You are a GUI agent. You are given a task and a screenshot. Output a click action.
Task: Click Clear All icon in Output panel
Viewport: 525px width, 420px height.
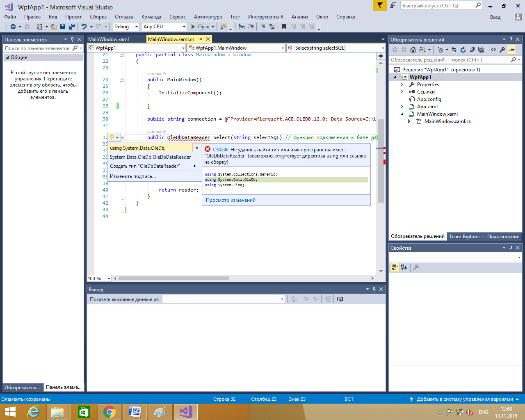coord(328,299)
